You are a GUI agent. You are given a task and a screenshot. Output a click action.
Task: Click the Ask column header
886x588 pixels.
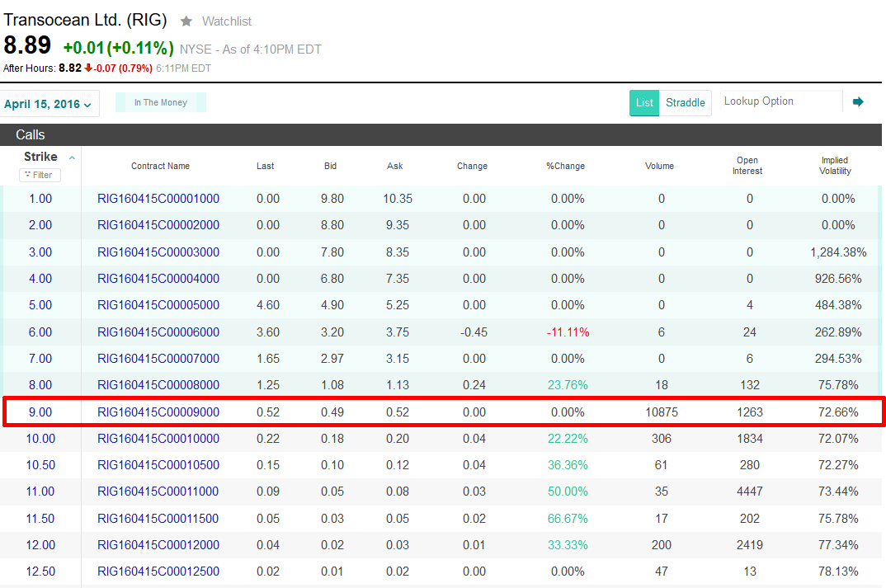(x=395, y=166)
